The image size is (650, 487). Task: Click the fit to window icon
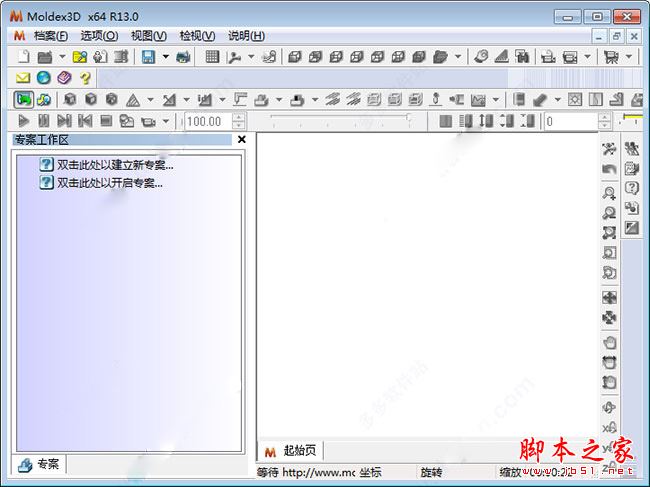click(609, 233)
